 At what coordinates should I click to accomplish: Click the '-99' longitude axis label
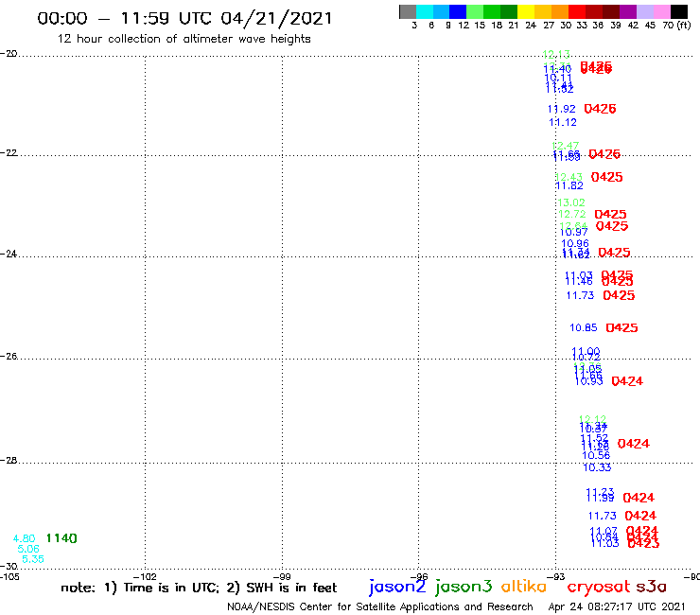pos(282,576)
